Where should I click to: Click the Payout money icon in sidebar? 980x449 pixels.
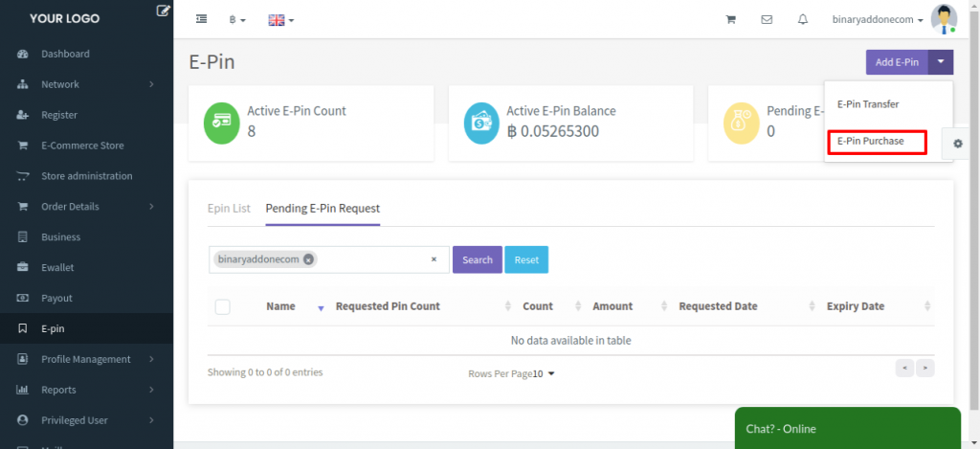(23, 299)
